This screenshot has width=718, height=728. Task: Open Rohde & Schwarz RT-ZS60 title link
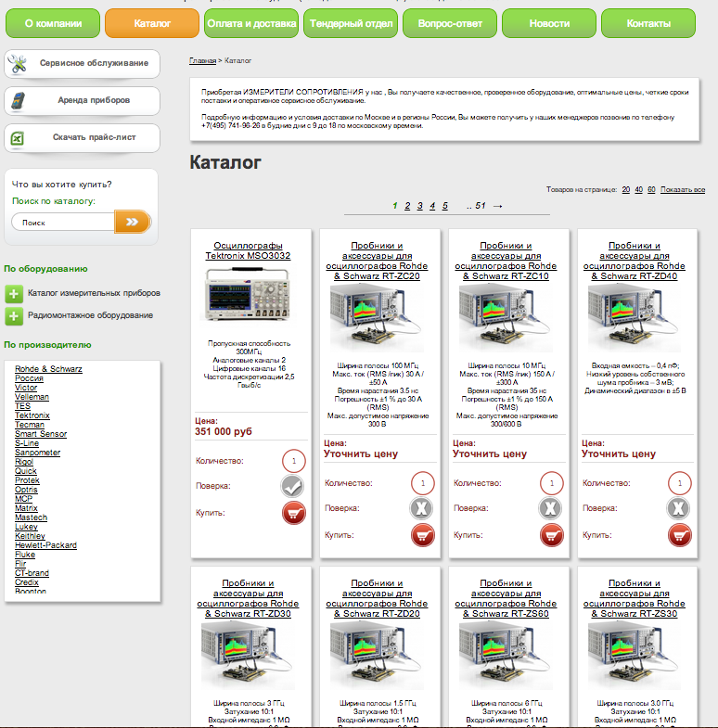(x=506, y=598)
